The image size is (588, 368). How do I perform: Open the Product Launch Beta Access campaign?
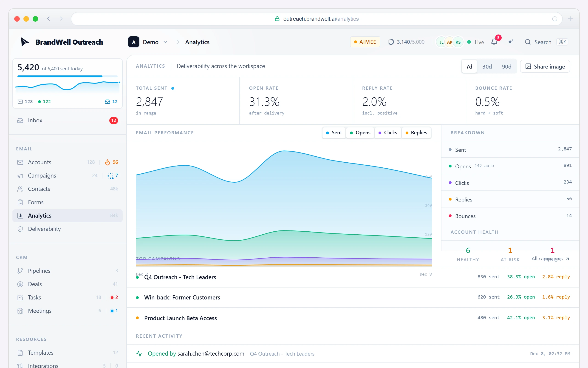coord(353,318)
